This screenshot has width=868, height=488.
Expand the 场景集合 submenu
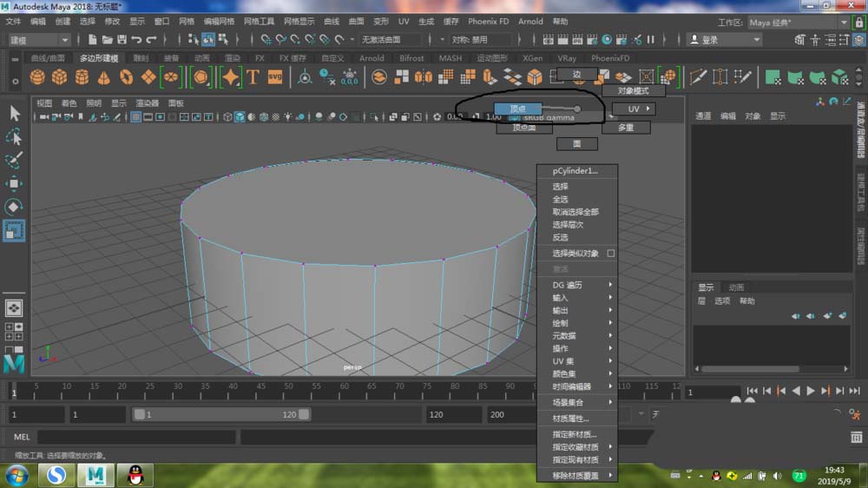[x=577, y=402]
